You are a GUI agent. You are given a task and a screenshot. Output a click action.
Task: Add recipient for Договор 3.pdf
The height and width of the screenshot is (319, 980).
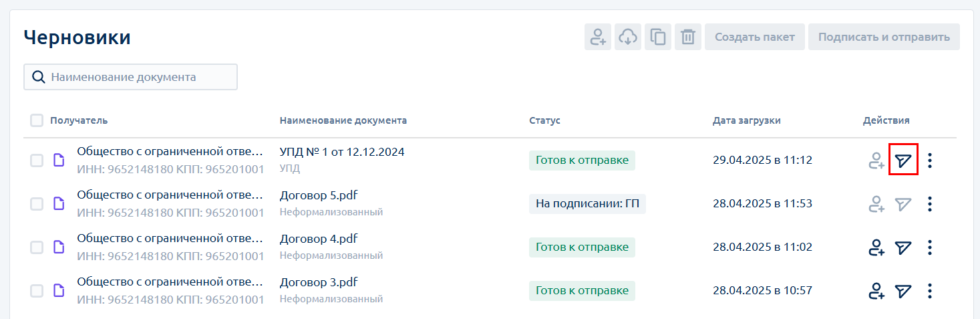point(876,292)
